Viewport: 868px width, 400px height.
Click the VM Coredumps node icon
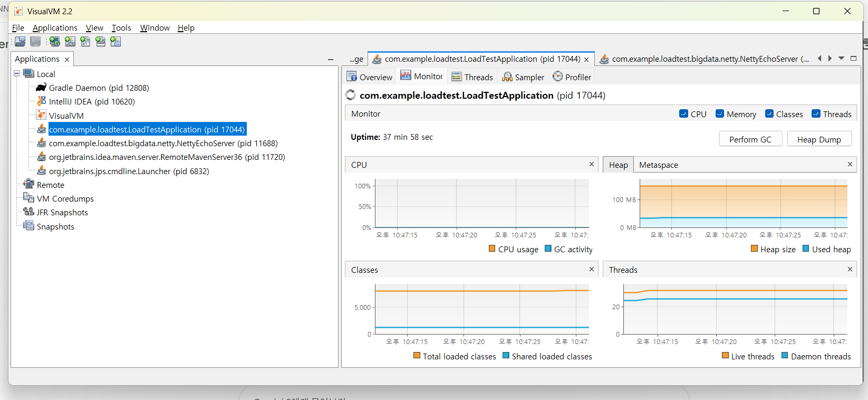pos(29,198)
